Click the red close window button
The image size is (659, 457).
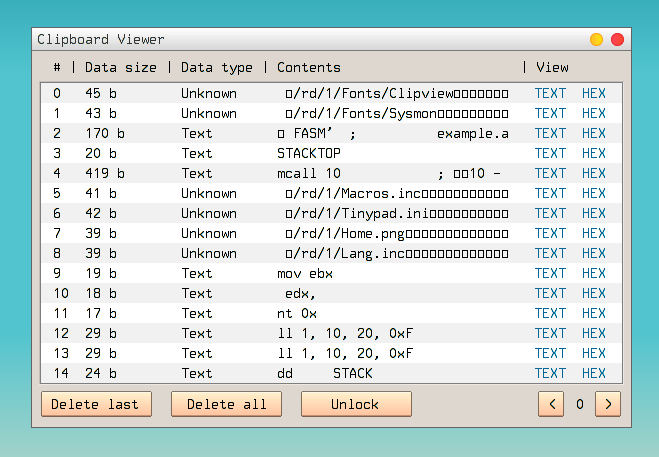point(617,40)
